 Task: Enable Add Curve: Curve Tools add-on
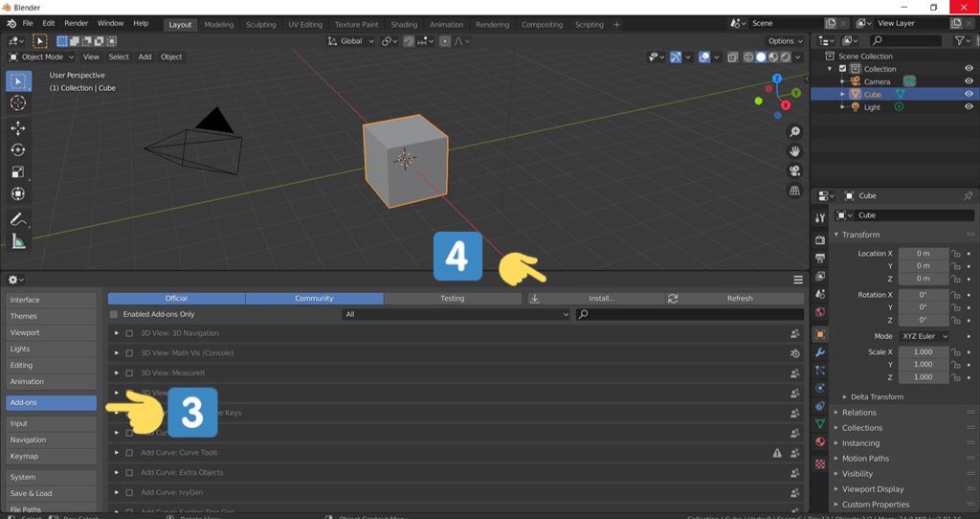click(129, 453)
